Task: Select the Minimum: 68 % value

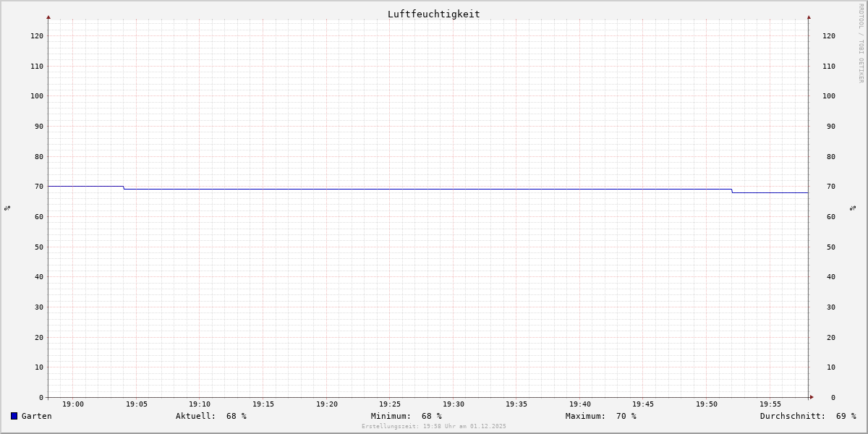Action: tap(407, 416)
